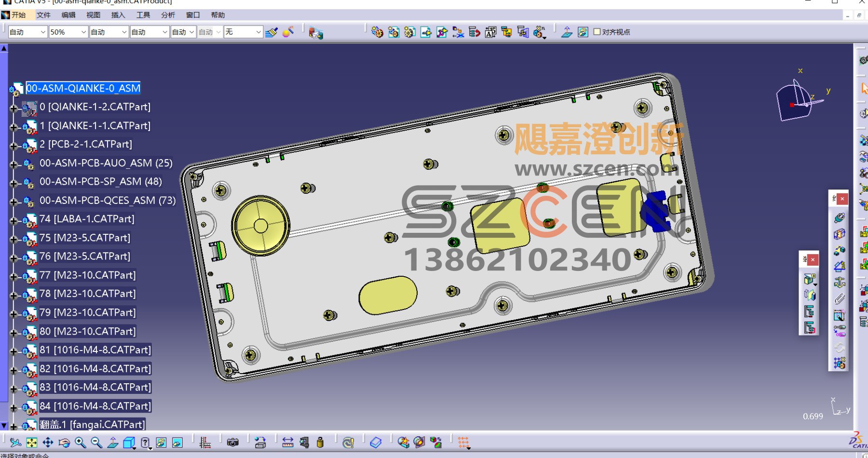Open the 工具 menu
The height and width of the screenshot is (458, 868).
(x=143, y=15)
